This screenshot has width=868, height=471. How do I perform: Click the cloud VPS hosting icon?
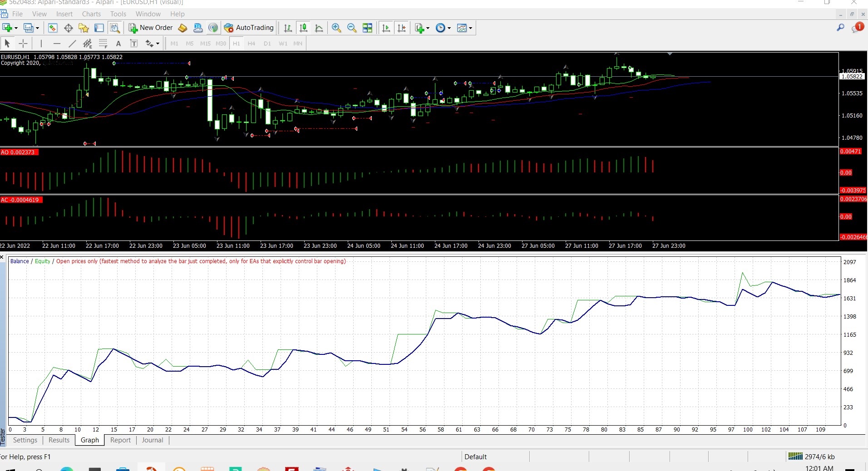[x=198, y=28]
